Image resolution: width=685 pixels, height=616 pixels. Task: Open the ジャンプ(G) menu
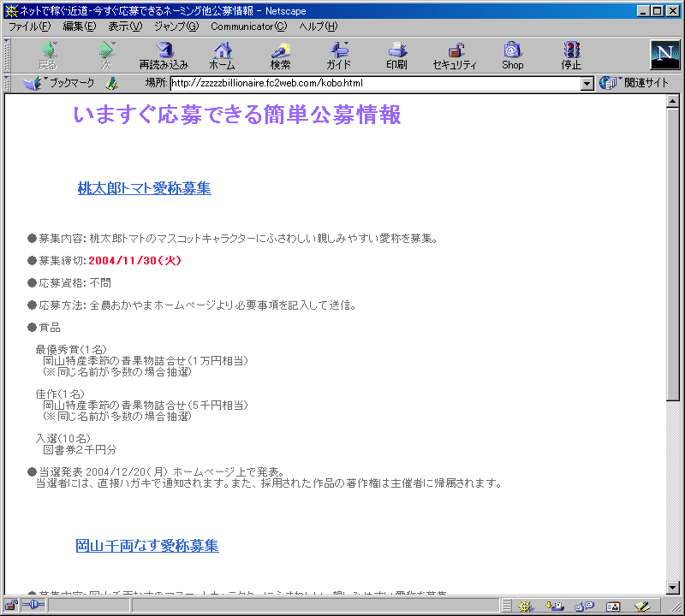(176, 27)
